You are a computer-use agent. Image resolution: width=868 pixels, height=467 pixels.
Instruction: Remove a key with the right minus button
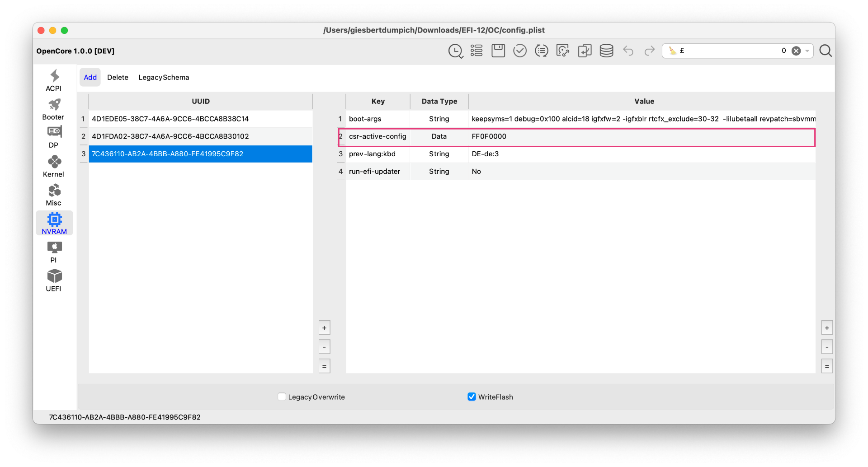click(827, 347)
